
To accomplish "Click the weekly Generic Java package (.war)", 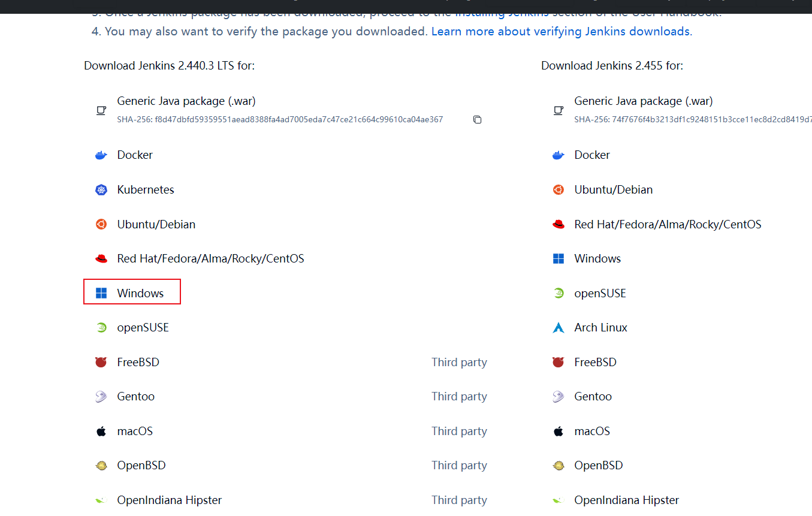I will pos(643,101).
